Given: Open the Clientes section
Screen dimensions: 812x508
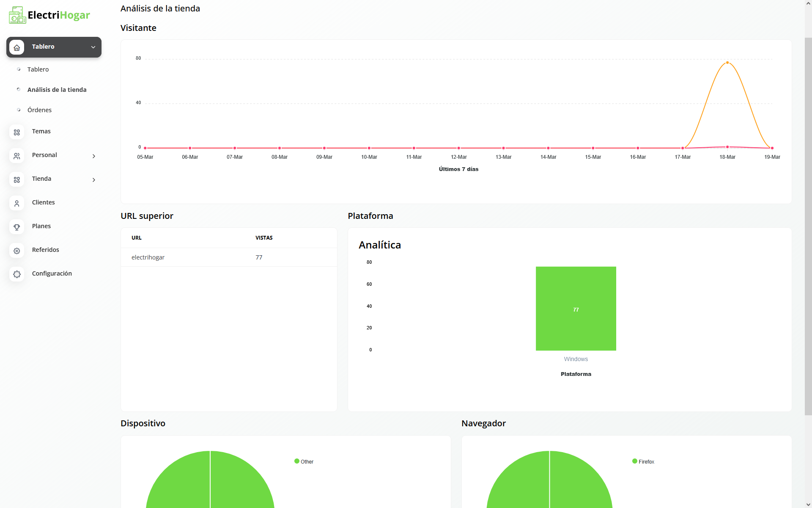Looking at the screenshot, I should pos(44,202).
